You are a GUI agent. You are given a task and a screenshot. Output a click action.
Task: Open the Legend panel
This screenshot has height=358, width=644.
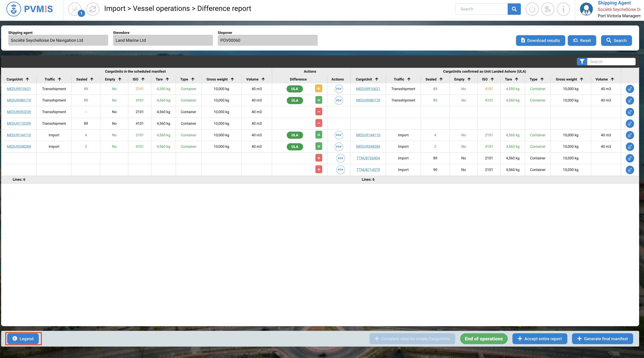pos(23,339)
